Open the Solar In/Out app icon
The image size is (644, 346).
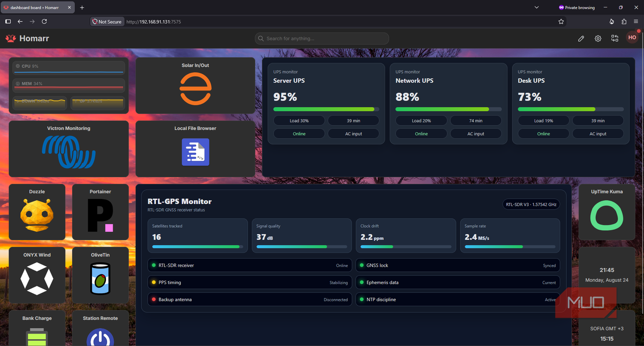[195, 89]
